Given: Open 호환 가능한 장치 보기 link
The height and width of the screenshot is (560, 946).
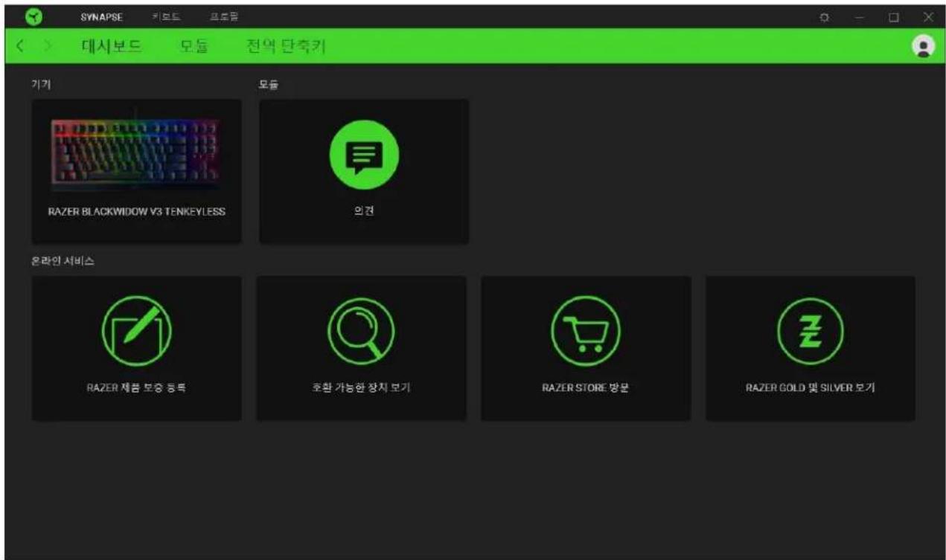Looking at the screenshot, I should click(x=362, y=389).
